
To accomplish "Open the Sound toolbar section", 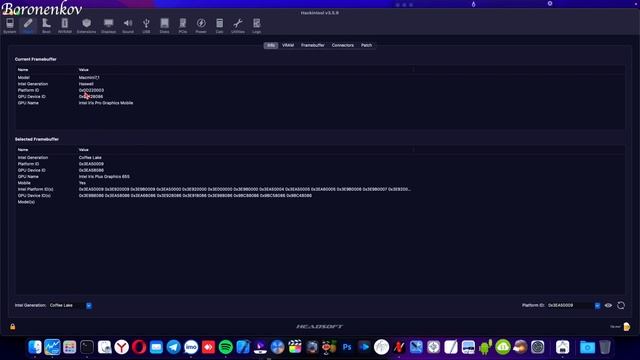I will pos(128,25).
